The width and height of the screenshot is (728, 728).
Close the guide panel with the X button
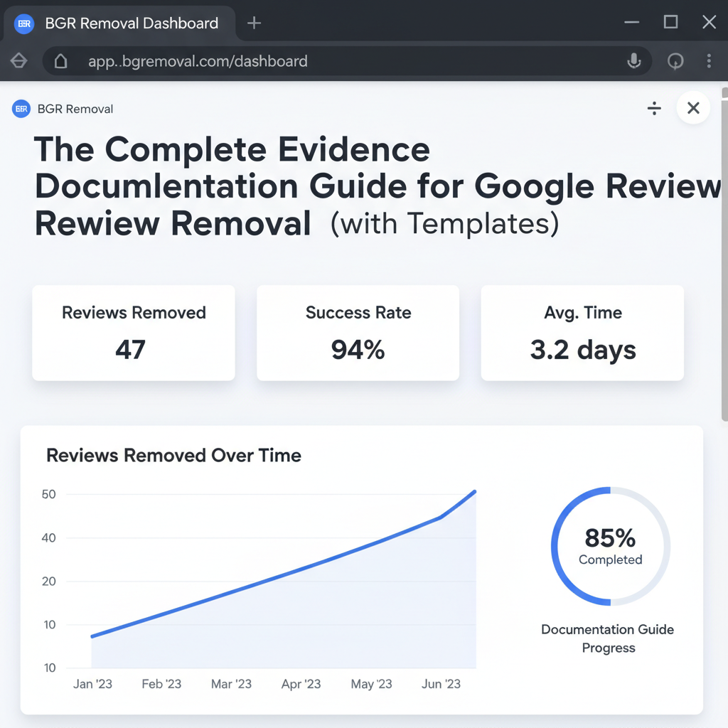tap(693, 108)
